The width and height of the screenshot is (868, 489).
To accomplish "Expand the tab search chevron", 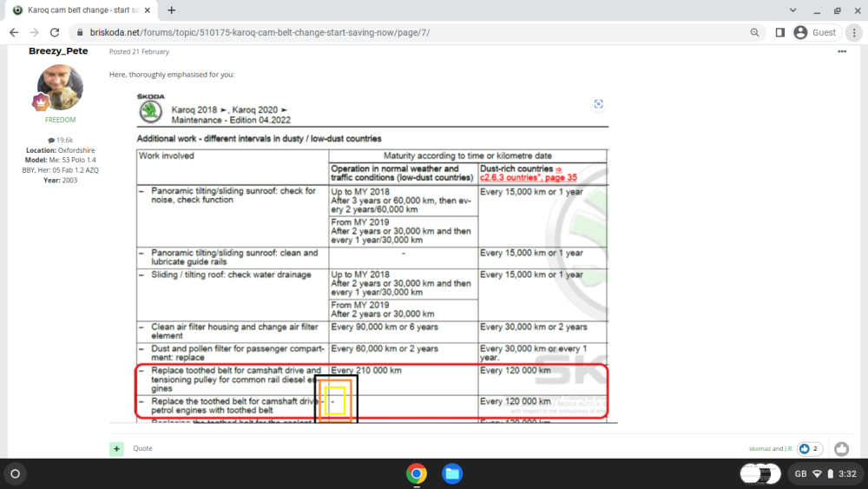I will tap(792, 10).
